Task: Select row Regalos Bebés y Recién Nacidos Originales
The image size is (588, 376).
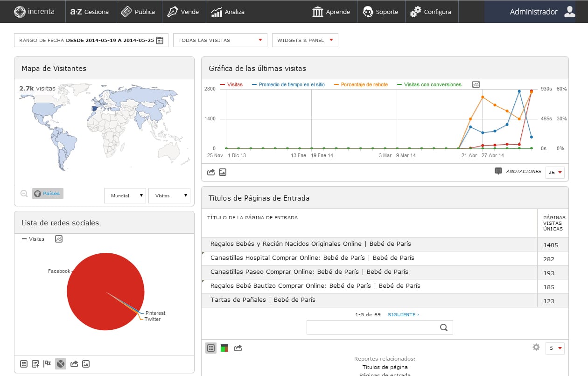Action: (385, 244)
